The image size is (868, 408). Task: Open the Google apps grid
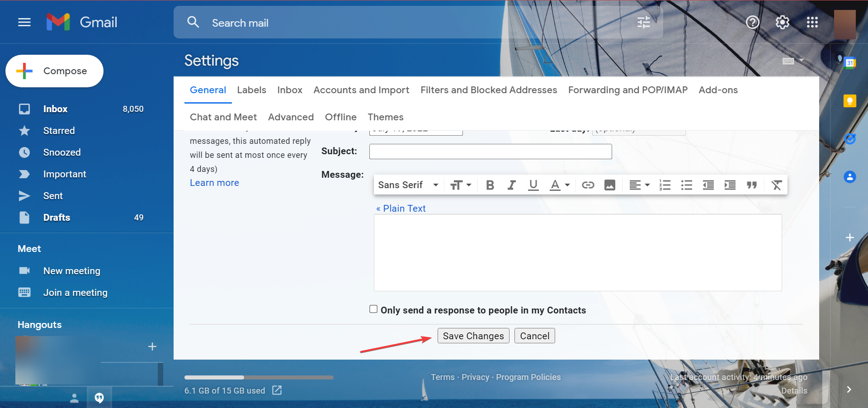coord(812,22)
